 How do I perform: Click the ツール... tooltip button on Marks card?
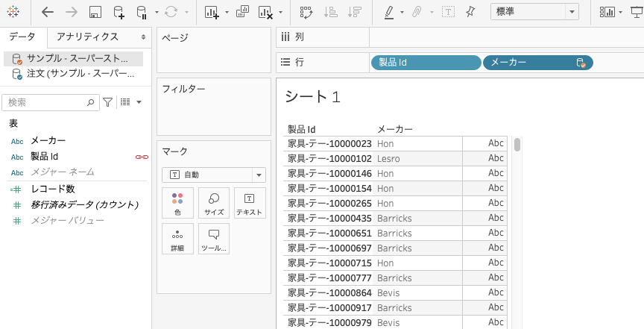click(214, 239)
